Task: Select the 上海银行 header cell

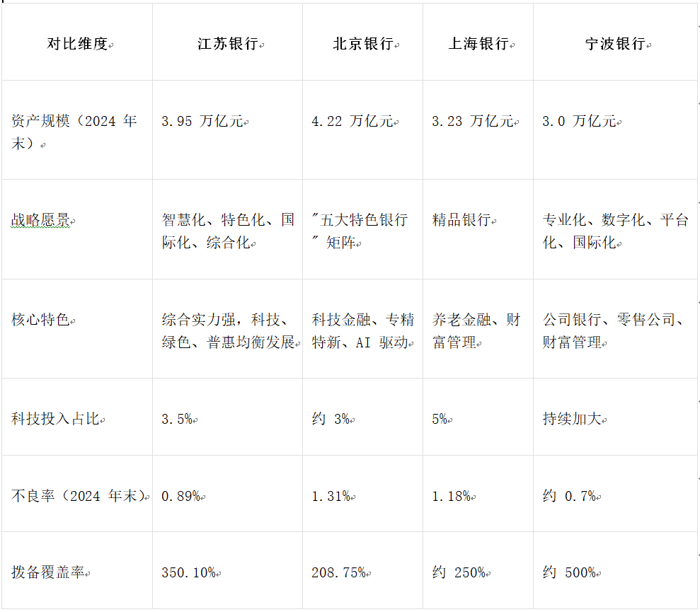Action: click(478, 44)
